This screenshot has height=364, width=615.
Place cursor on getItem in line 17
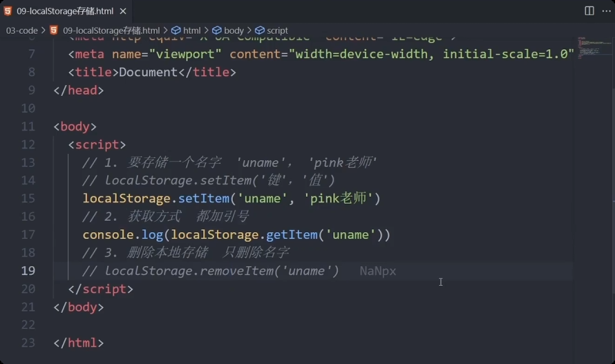292,235
